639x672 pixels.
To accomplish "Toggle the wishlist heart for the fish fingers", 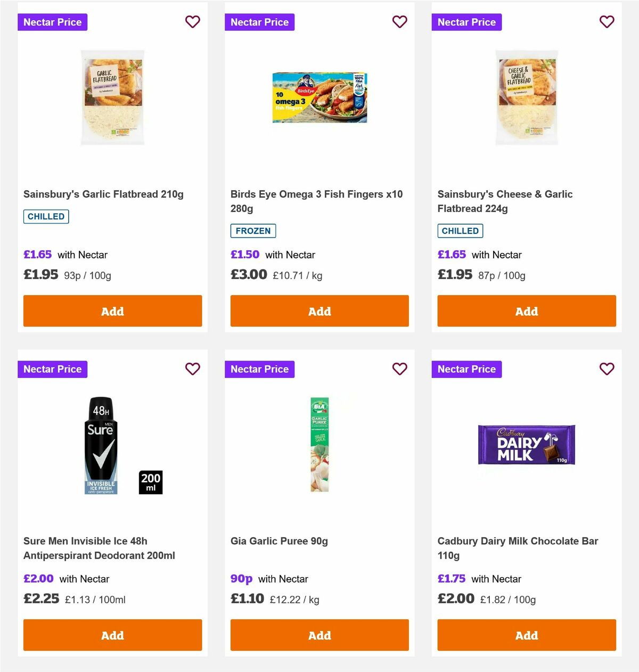I will coord(400,22).
